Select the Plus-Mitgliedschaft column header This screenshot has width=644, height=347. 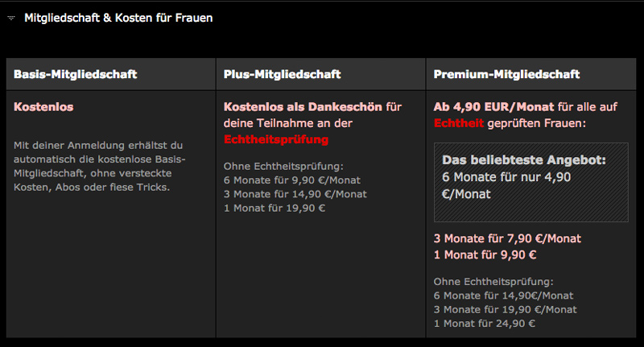click(283, 74)
